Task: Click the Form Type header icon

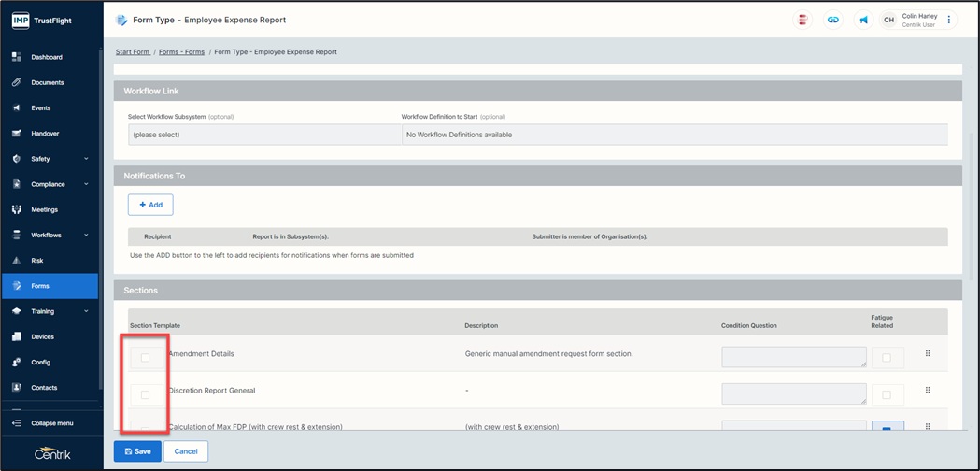Action: coord(121,20)
